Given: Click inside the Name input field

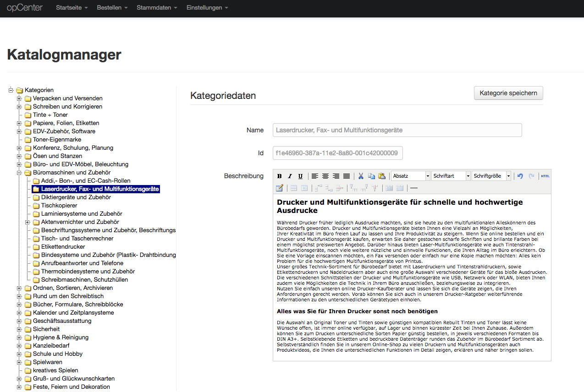Looking at the screenshot, I should (x=397, y=130).
